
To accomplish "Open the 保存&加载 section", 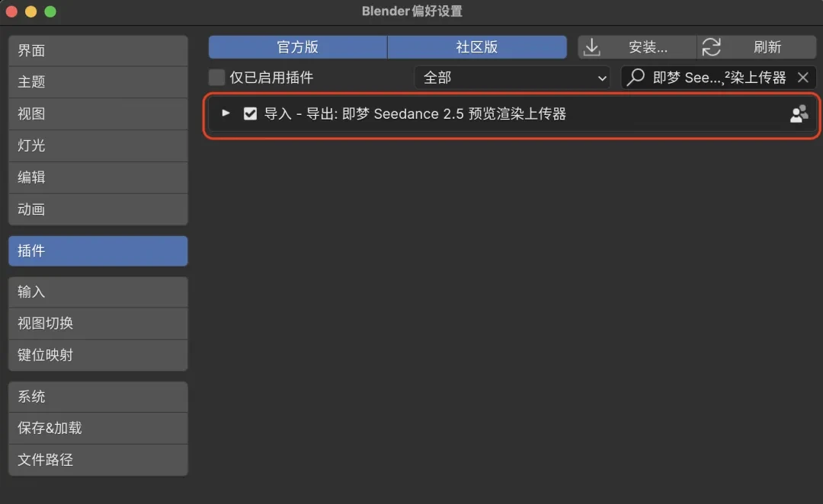I will click(98, 428).
